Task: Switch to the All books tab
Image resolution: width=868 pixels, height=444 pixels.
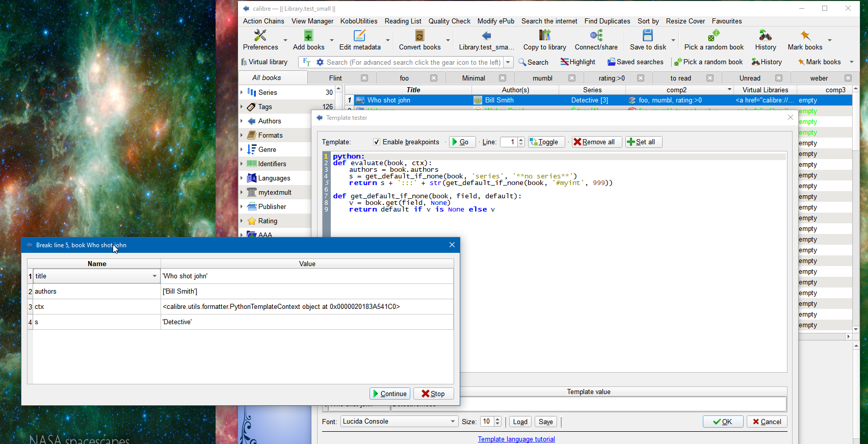Action: coord(273,77)
